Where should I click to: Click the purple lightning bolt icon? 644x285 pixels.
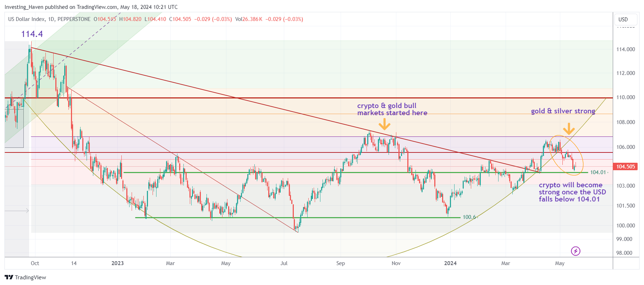tap(576, 251)
